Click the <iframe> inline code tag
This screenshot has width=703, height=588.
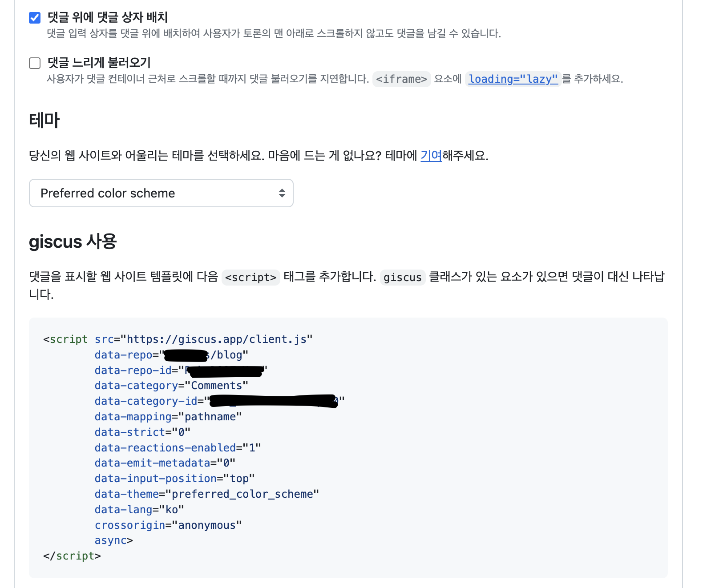[x=401, y=79]
